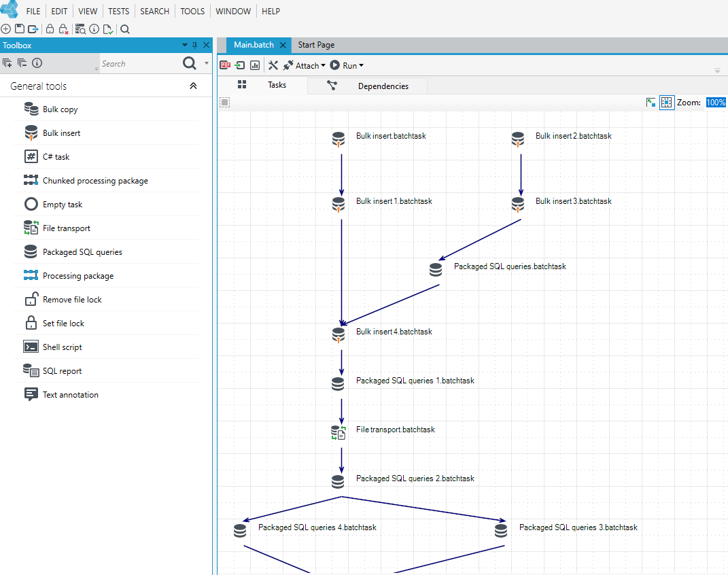Select the SQL report tool
The image size is (728, 575).
106,371
